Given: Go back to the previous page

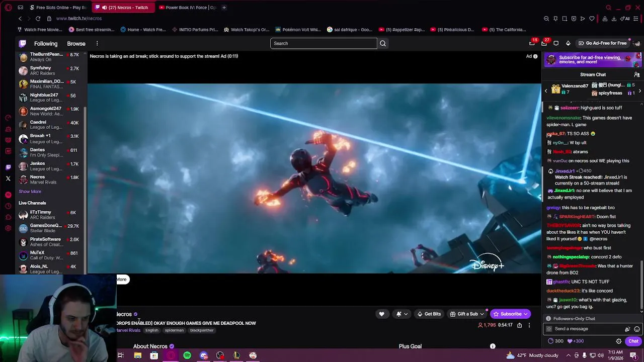Looking at the screenshot, I should (x=20, y=19).
